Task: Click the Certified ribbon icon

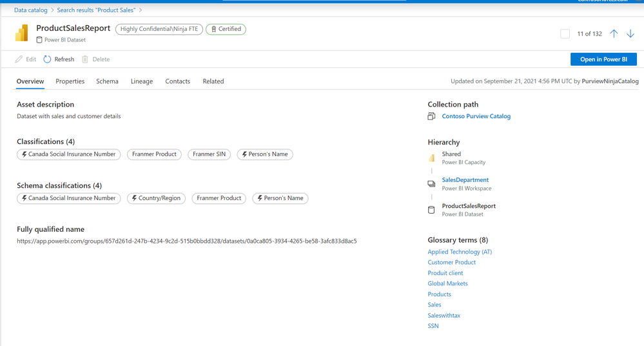Action: 213,29
